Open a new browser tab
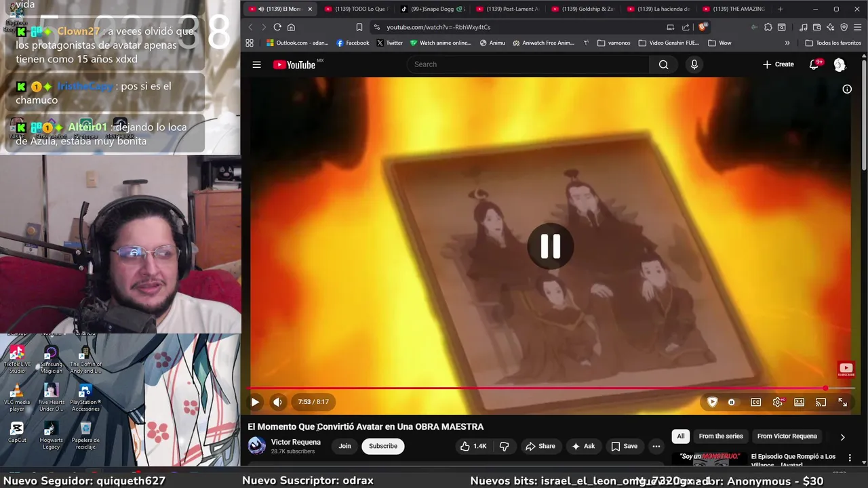The height and width of the screenshot is (488, 868). 780,9
